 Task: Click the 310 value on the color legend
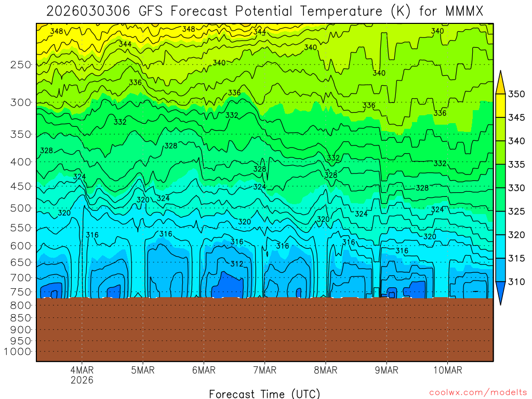(516, 282)
